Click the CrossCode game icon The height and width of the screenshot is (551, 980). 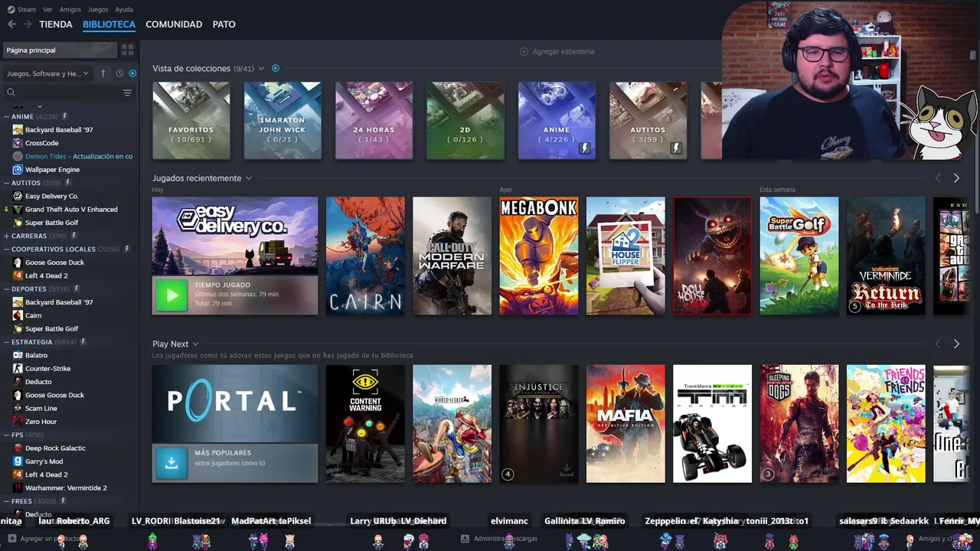[18, 143]
